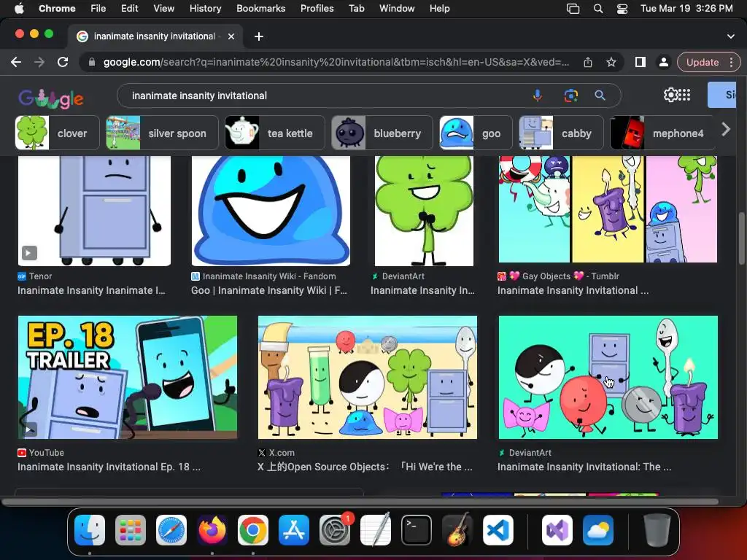The height and width of the screenshot is (560, 747).
Task: Open GarageBand from the Dock
Action: coord(457,530)
